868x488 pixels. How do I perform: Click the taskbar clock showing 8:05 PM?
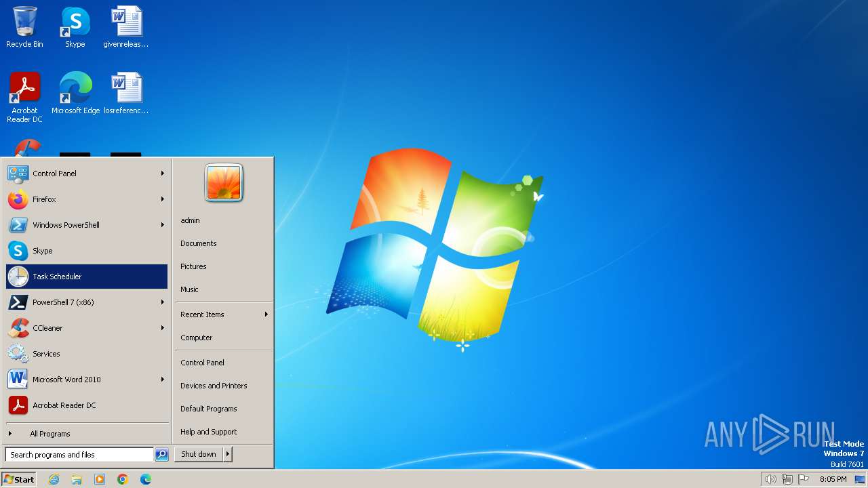(x=833, y=479)
